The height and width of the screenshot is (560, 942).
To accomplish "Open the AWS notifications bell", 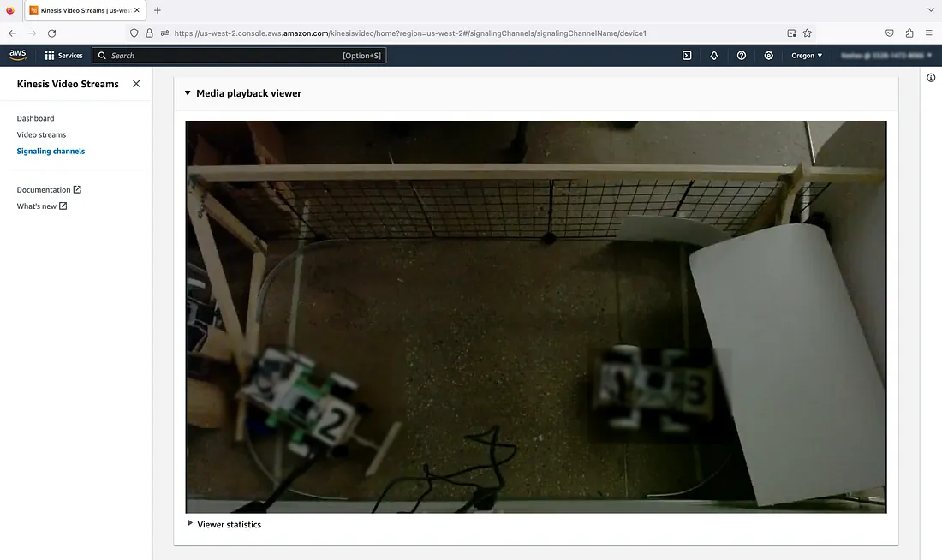I will click(x=714, y=56).
